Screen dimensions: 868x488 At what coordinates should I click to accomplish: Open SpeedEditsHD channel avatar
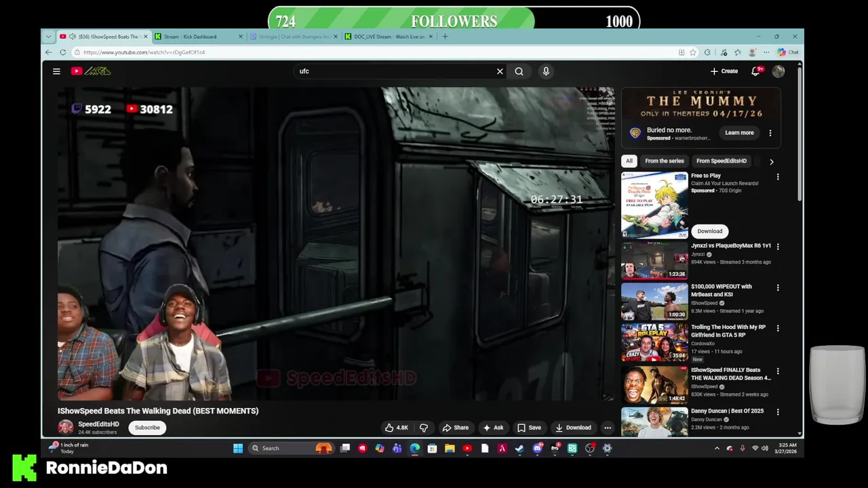66,427
